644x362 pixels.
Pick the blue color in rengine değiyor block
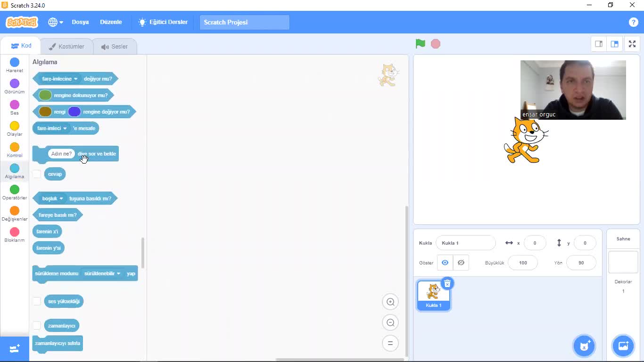tap(74, 112)
